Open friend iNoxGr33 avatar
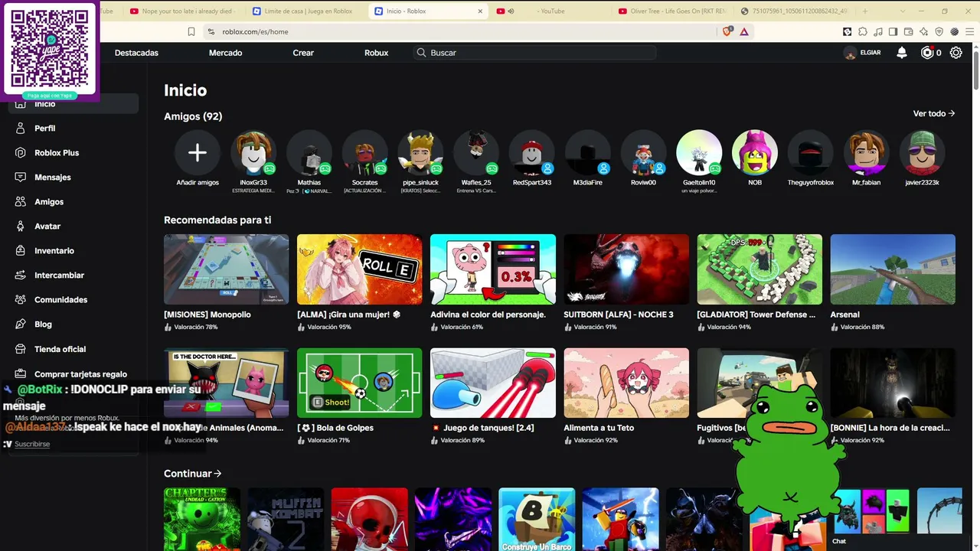The height and width of the screenshot is (551, 980). point(253,153)
